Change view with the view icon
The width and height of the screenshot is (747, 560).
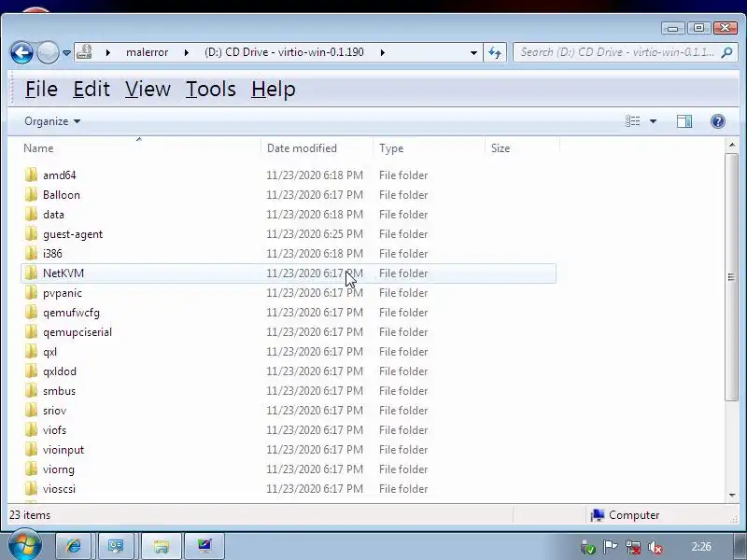click(633, 121)
